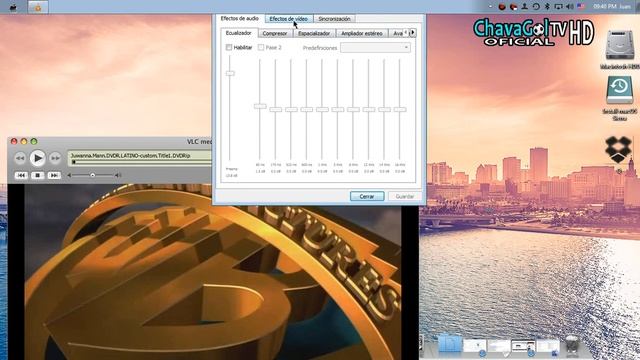Viewport: 640px width, 360px height.
Task: Click the user silhouette icon in the menu bar
Action: coord(524,7)
